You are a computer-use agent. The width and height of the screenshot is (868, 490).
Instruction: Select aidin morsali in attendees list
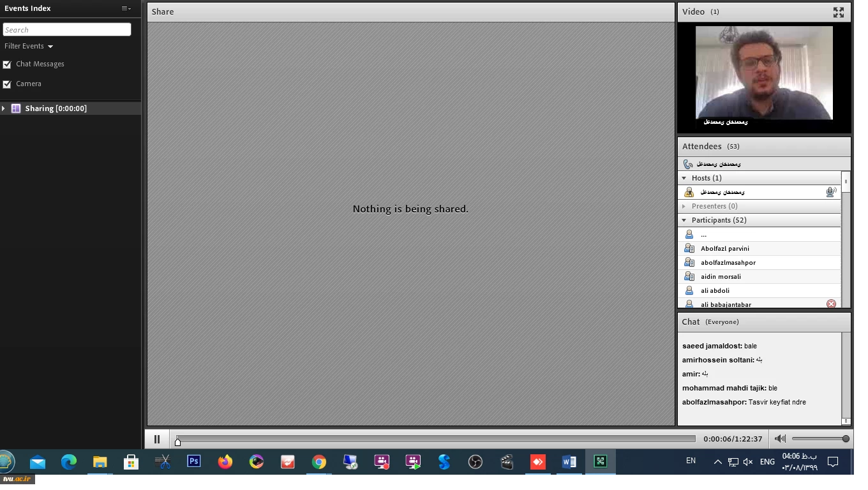[721, 277]
